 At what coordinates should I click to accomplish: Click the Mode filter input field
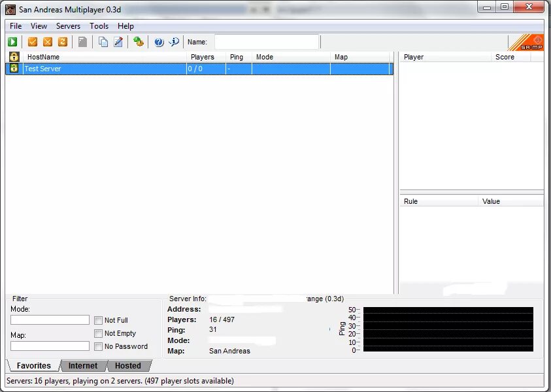point(50,319)
